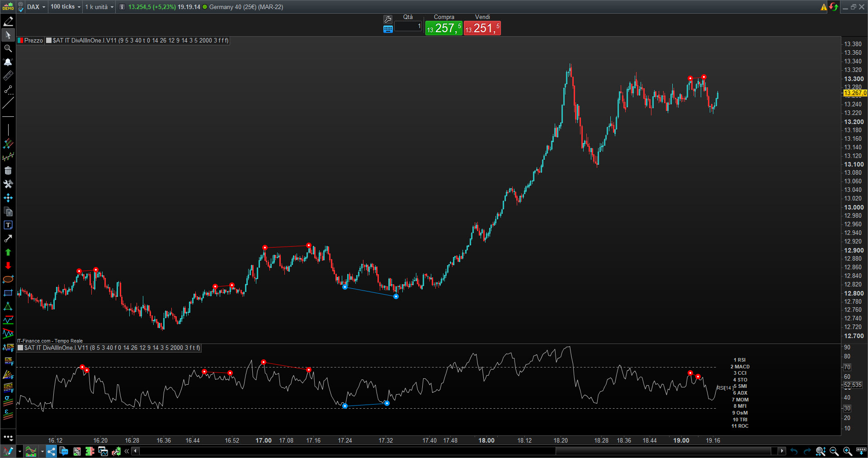Open the wrench settings icon beside quantity
The width and height of the screenshot is (868, 458).
[387, 19]
